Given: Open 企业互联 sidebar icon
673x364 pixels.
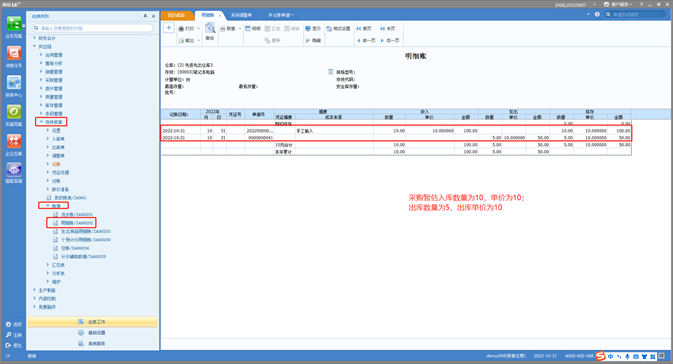Looking at the screenshot, I should (14, 145).
